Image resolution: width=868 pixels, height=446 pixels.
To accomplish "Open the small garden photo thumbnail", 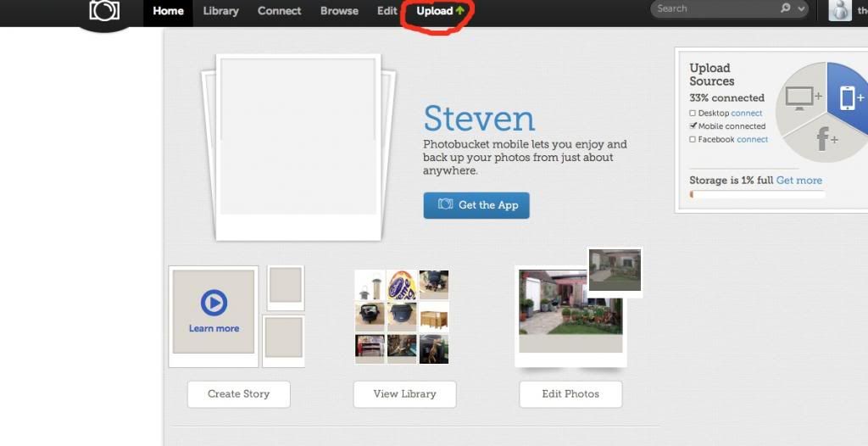I will point(615,270).
